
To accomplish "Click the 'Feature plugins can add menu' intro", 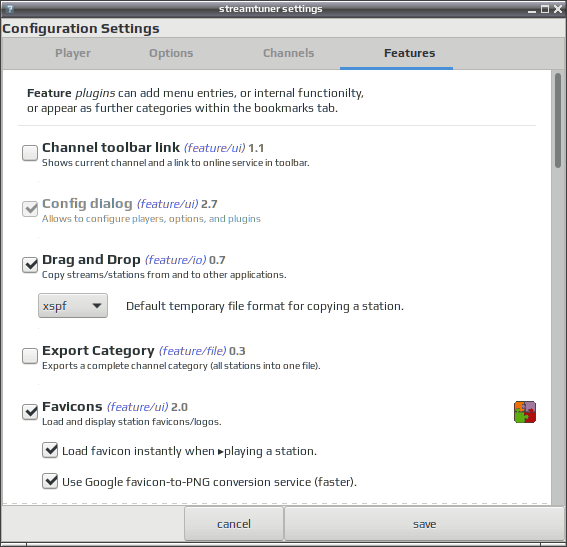I will pos(195,101).
